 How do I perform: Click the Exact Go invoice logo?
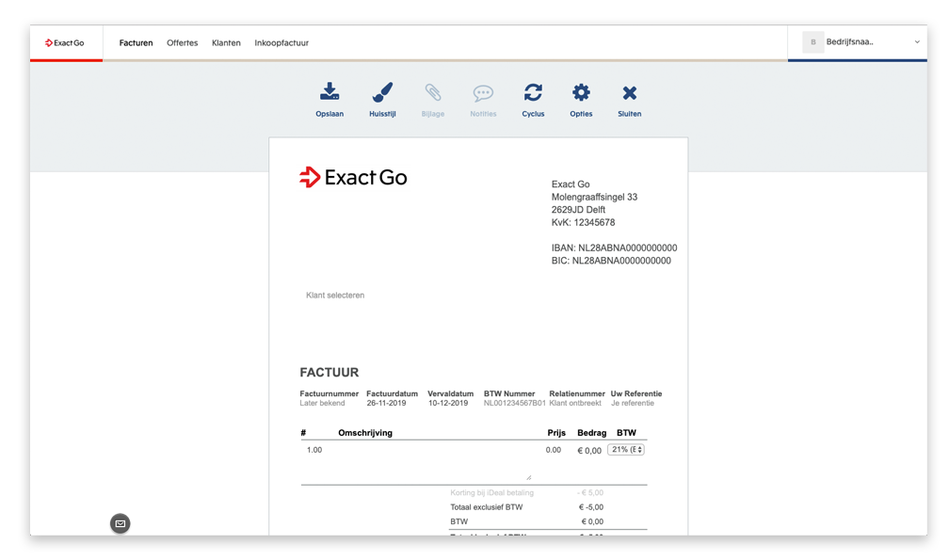[353, 177]
